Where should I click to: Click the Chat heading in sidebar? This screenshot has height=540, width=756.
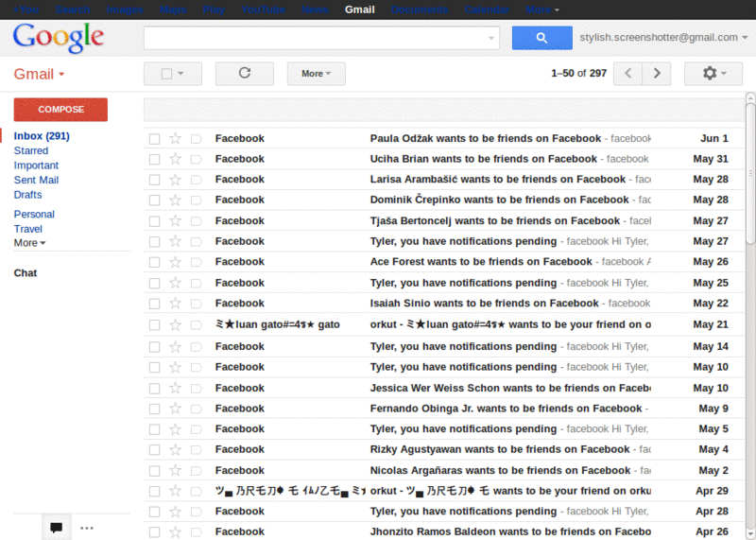click(x=26, y=273)
